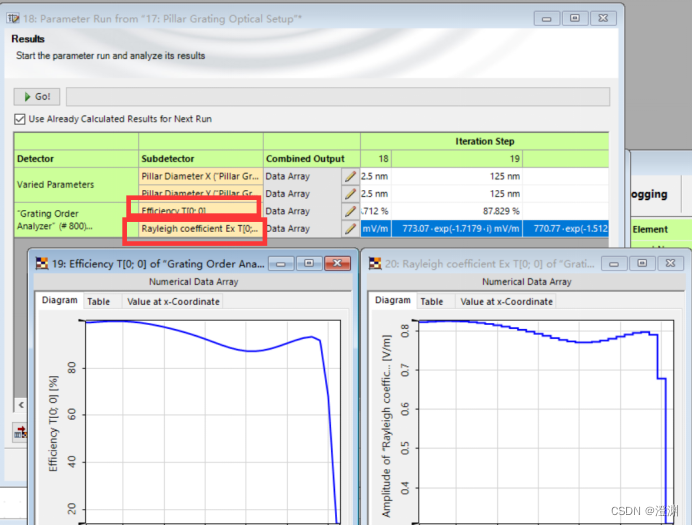The width and height of the screenshot is (693, 526).
Task: Click iteration step 19 column header
Action: pyautogui.click(x=457, y=159)
